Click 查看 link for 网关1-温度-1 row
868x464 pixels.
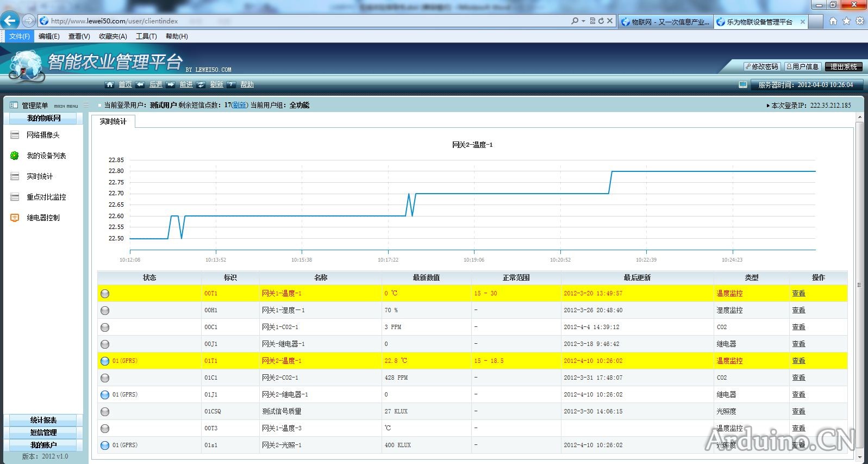798,293
